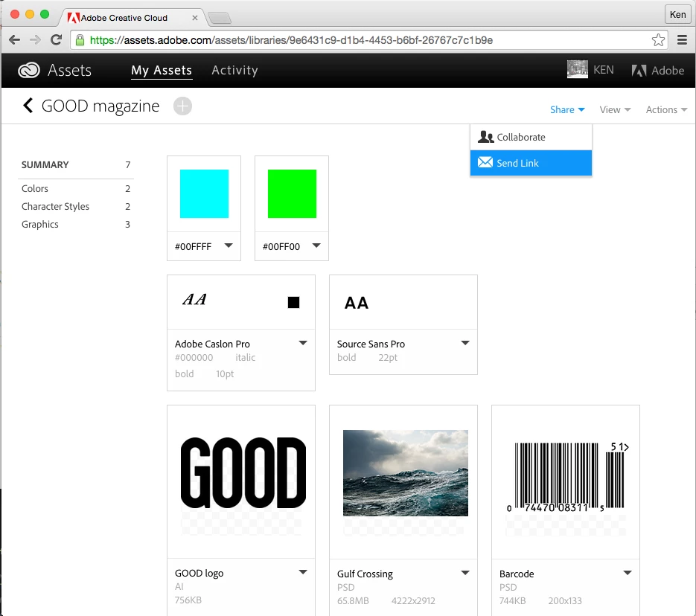Image resolution: width=696 pixels, height=616 pixels.
Task: Click the Gulf Crossing file name
Action: point(365,574)
